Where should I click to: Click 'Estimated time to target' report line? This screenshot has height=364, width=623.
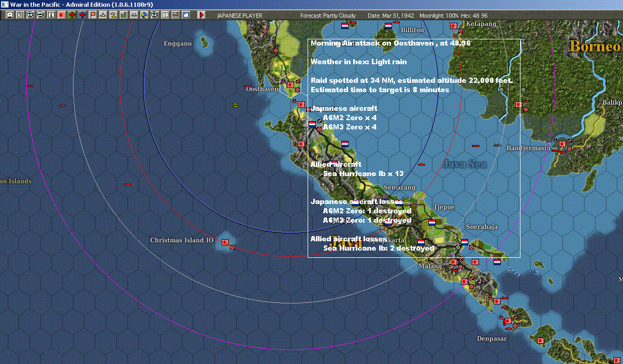[380, 90]
